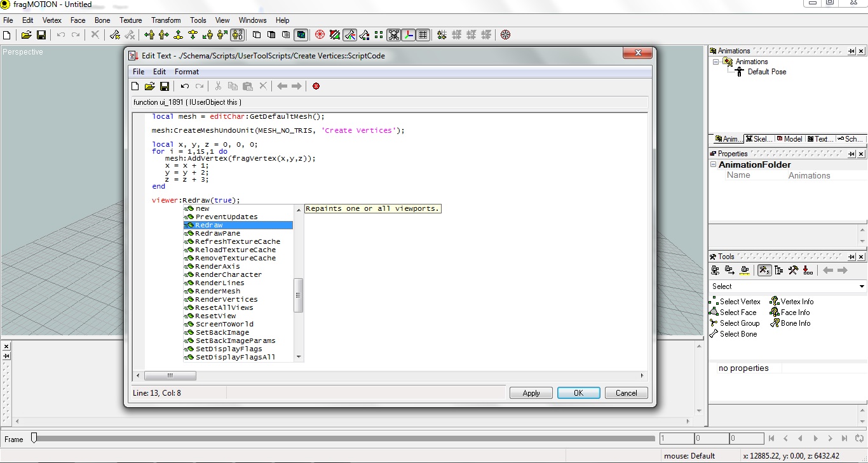Switch to the Model tab
868x463 pixels.
(x=789, y=139)
